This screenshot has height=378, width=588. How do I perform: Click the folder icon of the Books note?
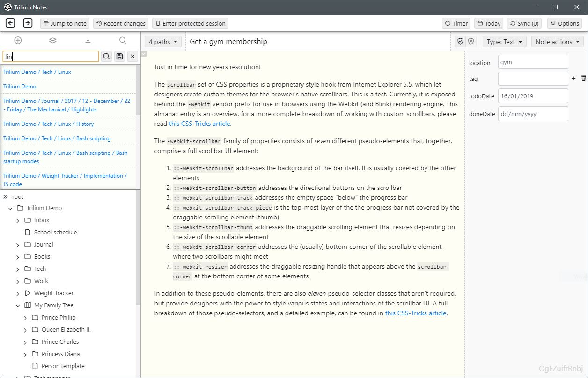pos(28,256)
